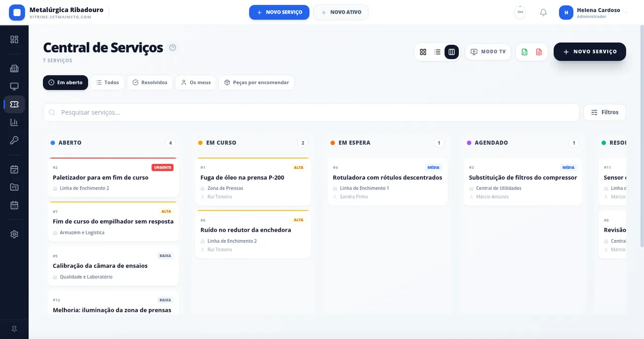Open help icon beside Central de Serviços

[x=173, y=47]
